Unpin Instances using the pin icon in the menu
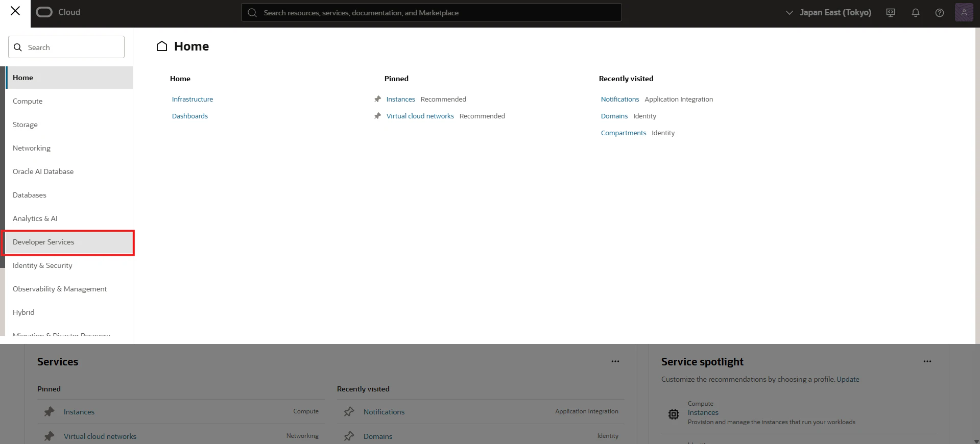 (377, 99)
